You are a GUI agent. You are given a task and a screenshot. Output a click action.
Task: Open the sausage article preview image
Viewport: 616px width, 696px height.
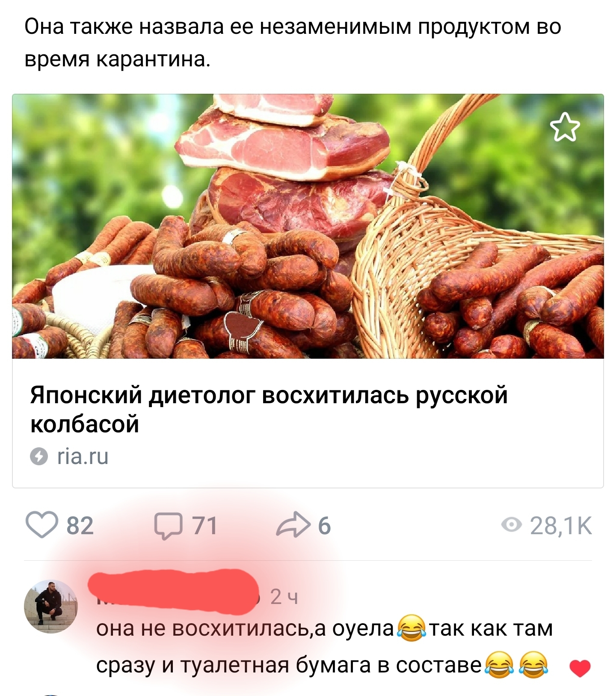(x=308, y=226)
